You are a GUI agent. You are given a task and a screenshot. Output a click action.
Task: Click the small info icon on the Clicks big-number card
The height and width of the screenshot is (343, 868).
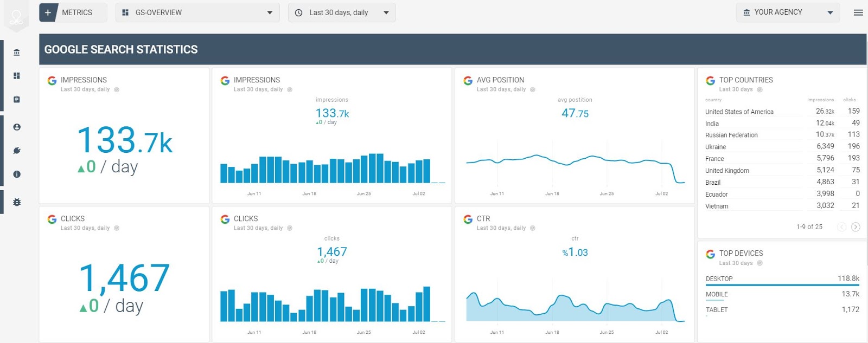click(117, 228)
